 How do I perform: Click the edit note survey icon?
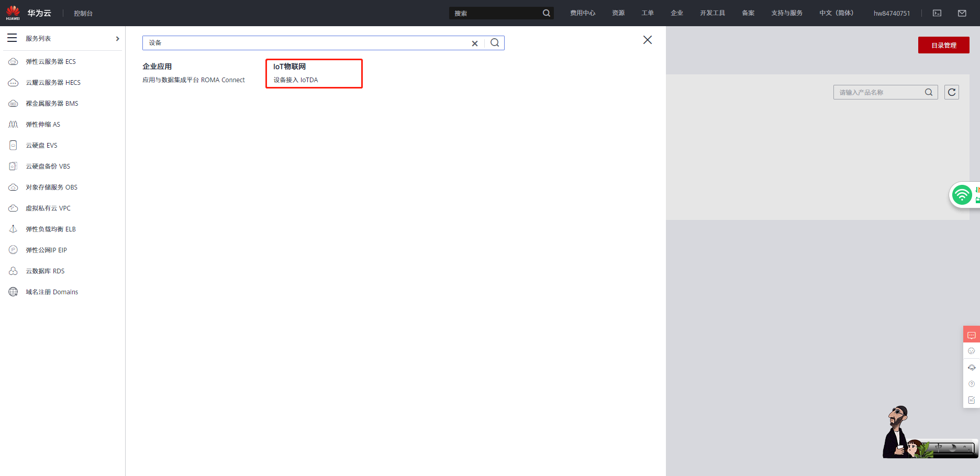click(972, 400)
